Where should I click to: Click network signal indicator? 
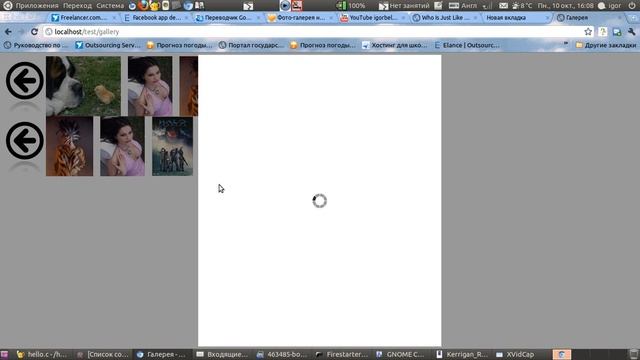click(x=487, y=6)
